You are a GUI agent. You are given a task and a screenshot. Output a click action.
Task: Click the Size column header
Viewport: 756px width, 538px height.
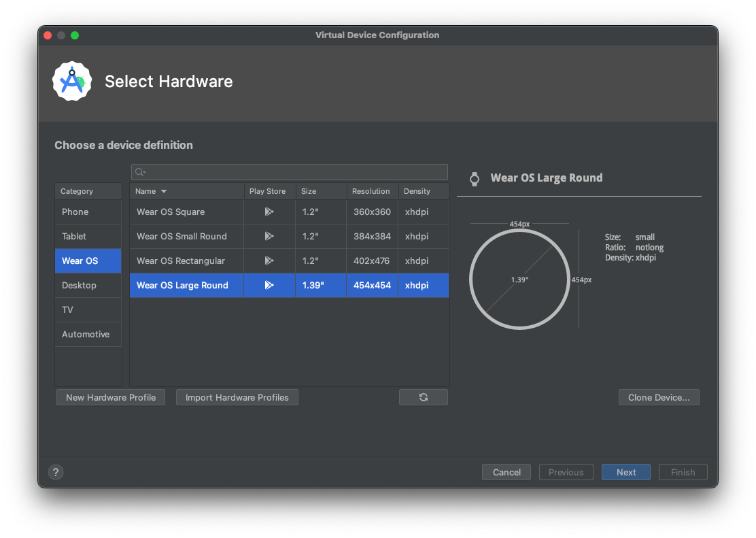click(x=321, y=191)
